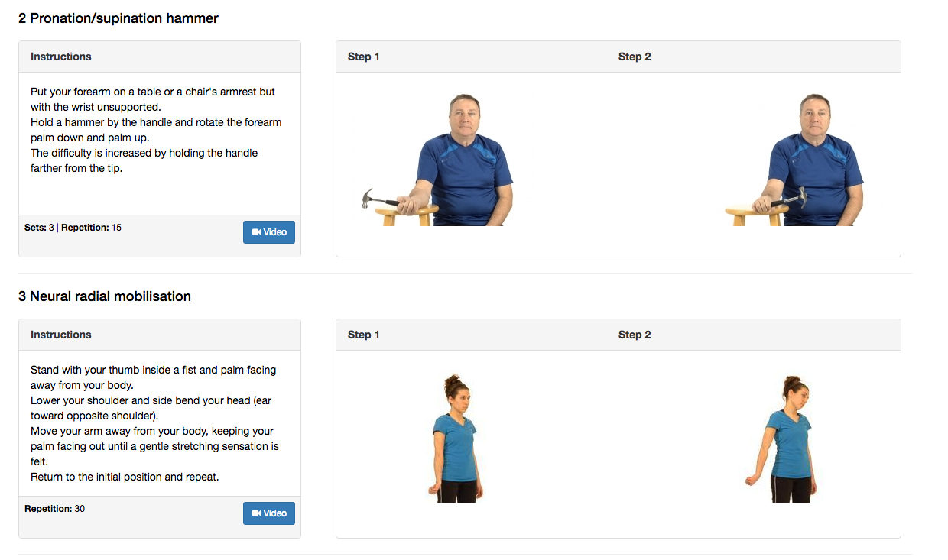This screenshot has width=948, height=560.
Task: Open the Step 1 photo of woman standing upright
Action: pos(456,439)
